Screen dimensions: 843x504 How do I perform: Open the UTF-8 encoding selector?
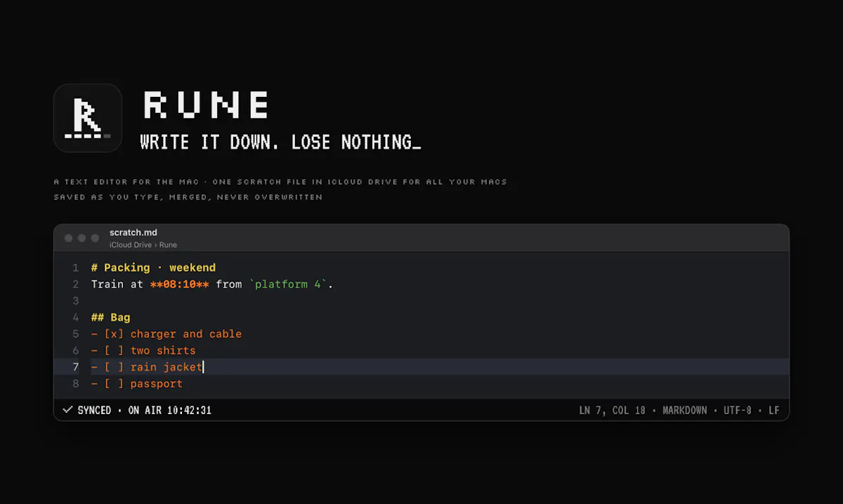click(738, 410)
